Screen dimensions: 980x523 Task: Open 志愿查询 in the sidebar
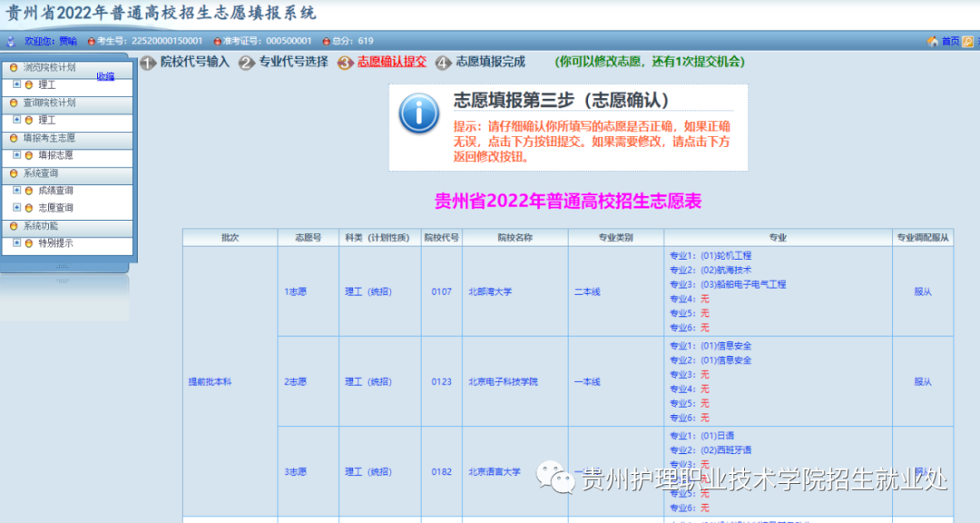click(55, 208)
